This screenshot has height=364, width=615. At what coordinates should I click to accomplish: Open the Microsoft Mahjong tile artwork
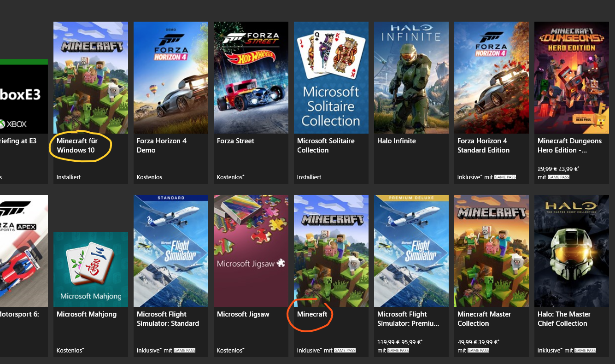coord(91,270)
